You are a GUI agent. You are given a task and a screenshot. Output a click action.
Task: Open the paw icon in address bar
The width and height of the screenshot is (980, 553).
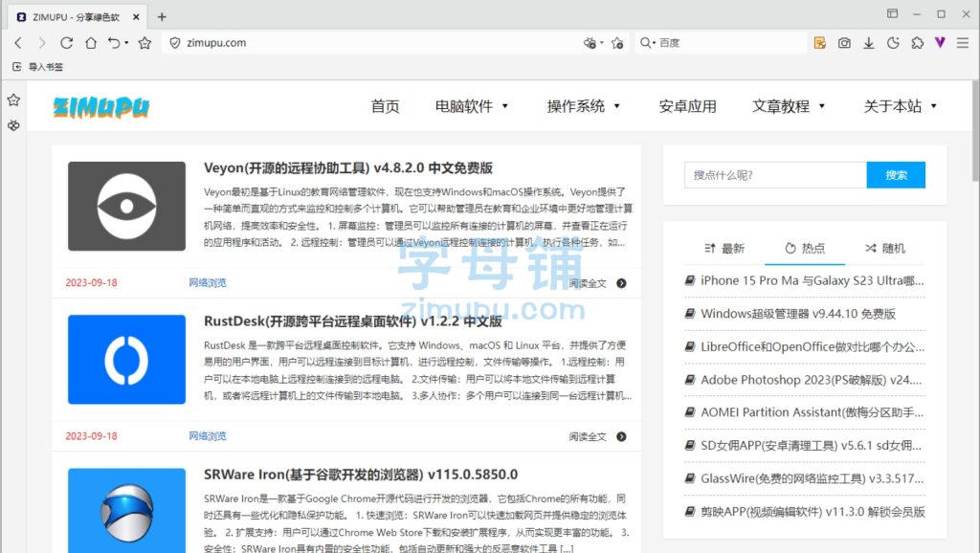[x=590, y=42]
